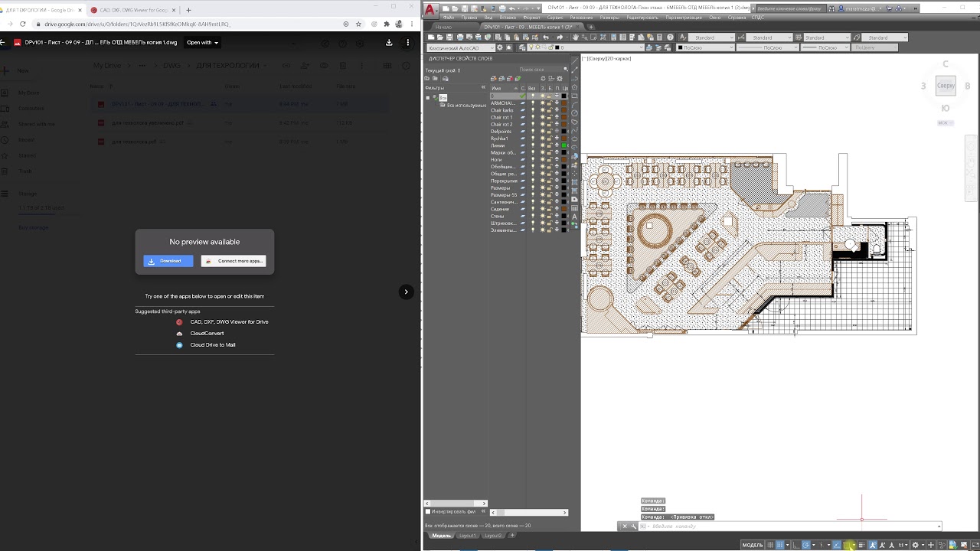Toggle the lock for layer Ноги
Viewport: 980px width, 551px height.
pyautogui.click(x=549, y=160)
